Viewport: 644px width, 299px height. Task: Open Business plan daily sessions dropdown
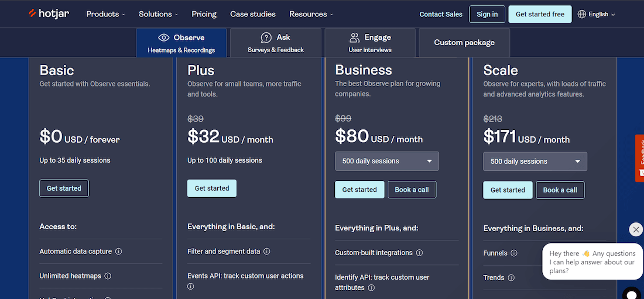387,161
